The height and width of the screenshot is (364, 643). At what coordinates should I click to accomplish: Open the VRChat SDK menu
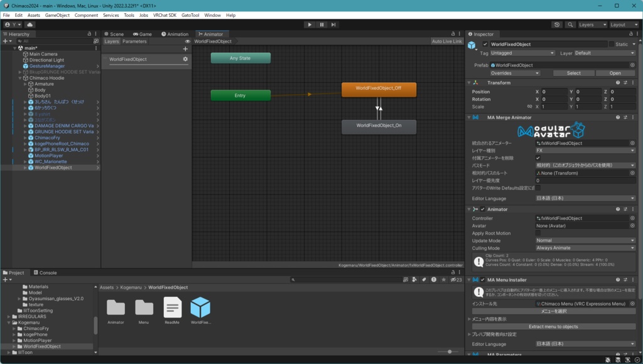click(165, 15)
